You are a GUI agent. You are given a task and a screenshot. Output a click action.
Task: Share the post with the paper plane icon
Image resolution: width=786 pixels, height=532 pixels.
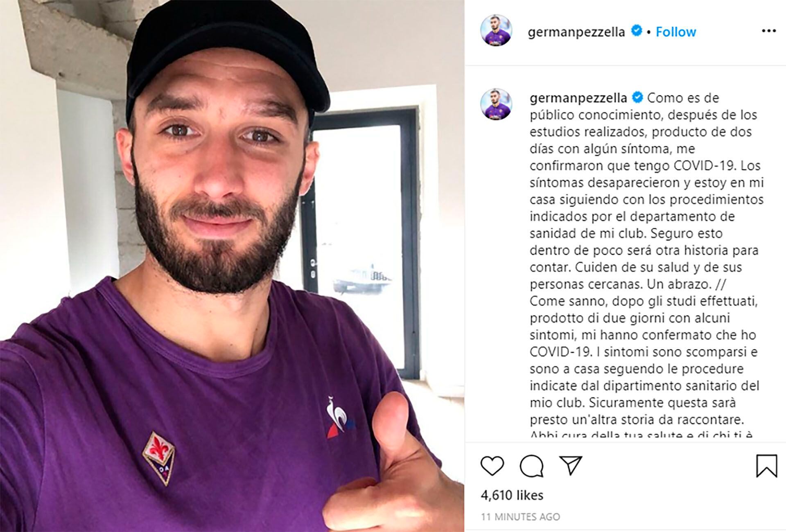[571, 466]
